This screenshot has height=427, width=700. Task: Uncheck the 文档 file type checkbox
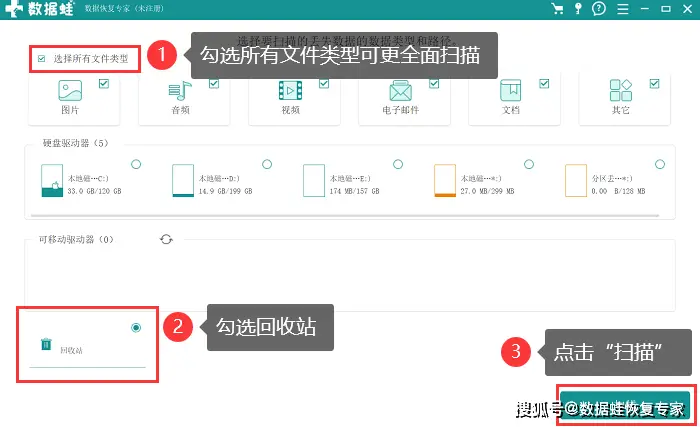(544, 84)
